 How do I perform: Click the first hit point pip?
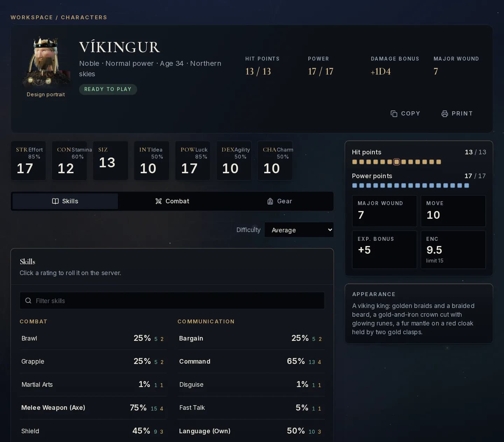[x=355, y=162]
